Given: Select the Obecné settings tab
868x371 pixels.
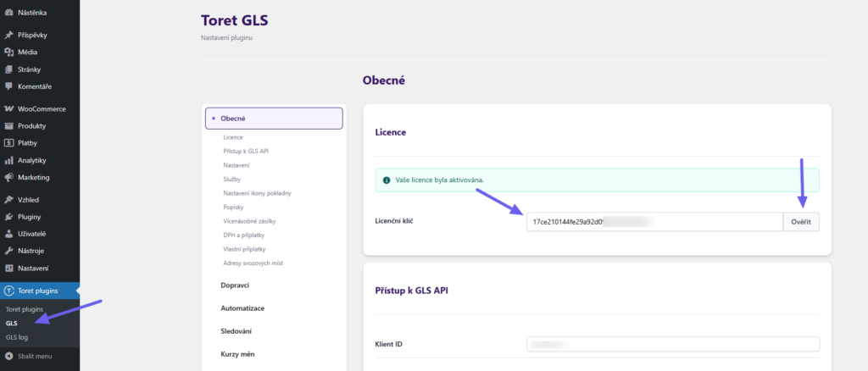Looking at the screenshot, I should (x=274, y=118).
